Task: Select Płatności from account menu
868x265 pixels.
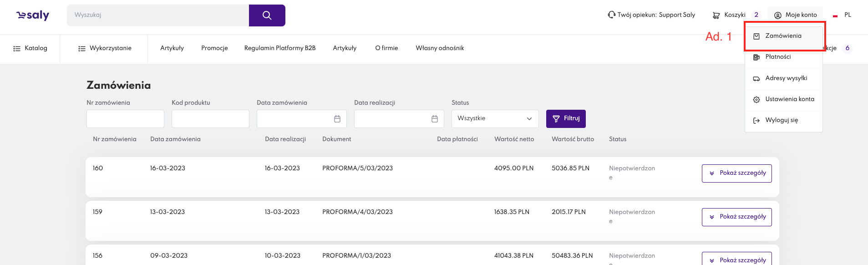Action: pos(778,57)
